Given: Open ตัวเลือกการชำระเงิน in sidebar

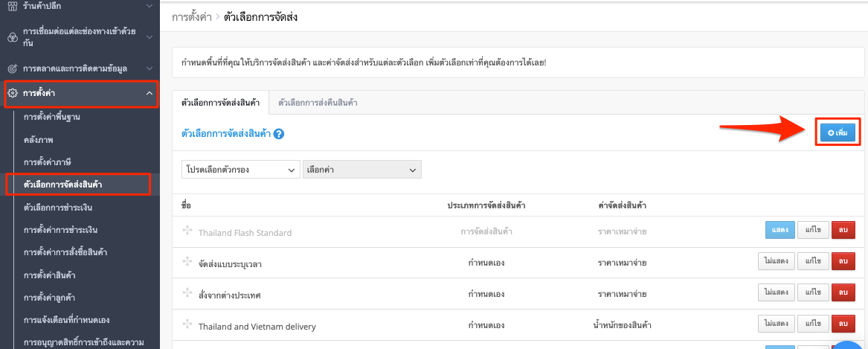Looking at the screenshot, I should click(57, 208).
